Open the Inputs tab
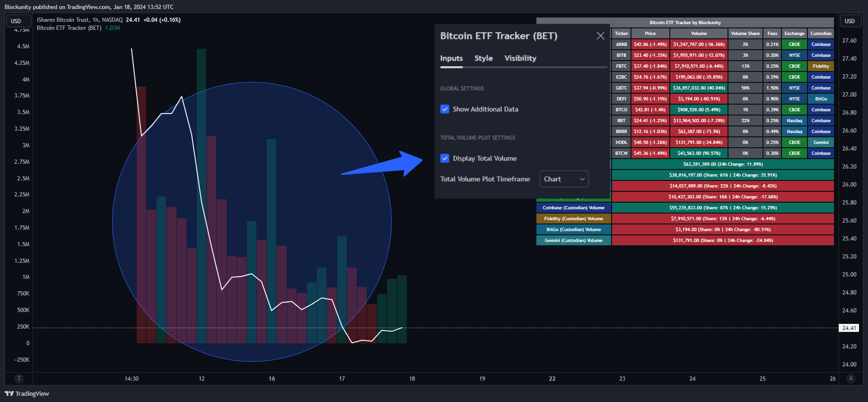Image resolution: width=868 pixels, height=402 pixels. point(451,58)
